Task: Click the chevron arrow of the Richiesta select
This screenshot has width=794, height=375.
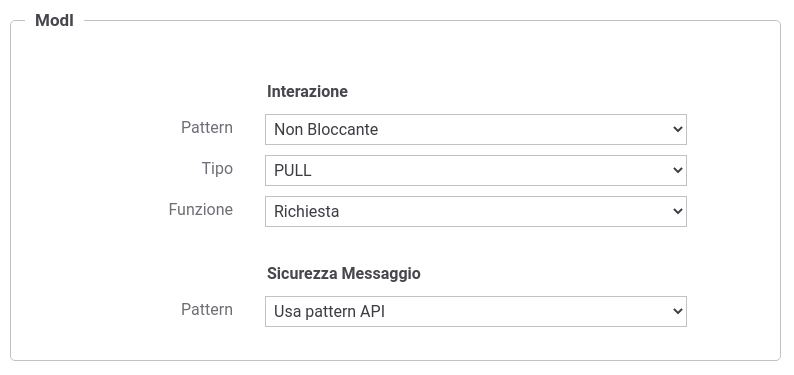Action: click(x=678, y=212)
